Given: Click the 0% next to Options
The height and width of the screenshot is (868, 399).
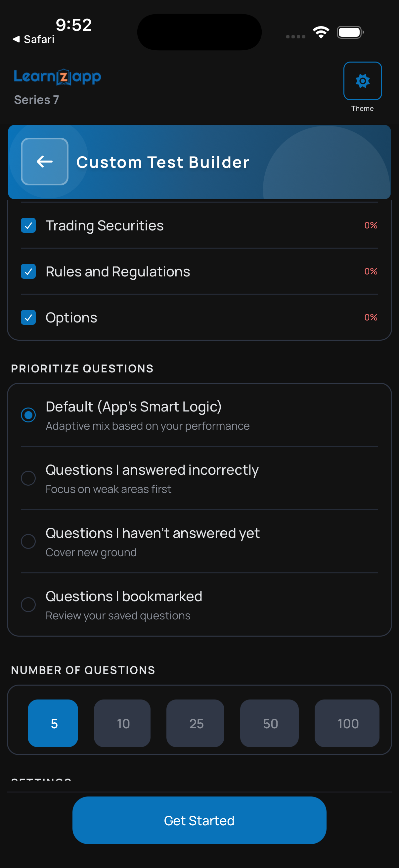Looking at the screenshot, I should point(370,317).
